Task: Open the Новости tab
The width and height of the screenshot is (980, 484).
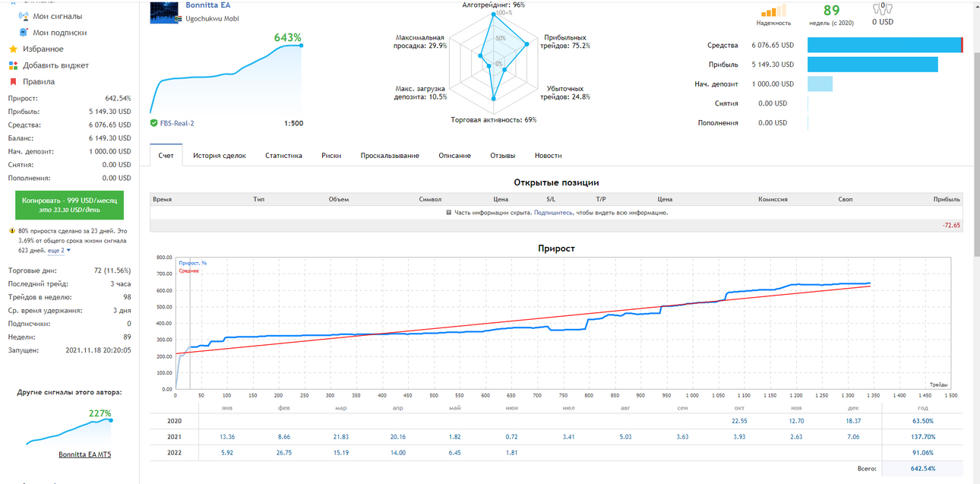Action: tap(548, 156)
